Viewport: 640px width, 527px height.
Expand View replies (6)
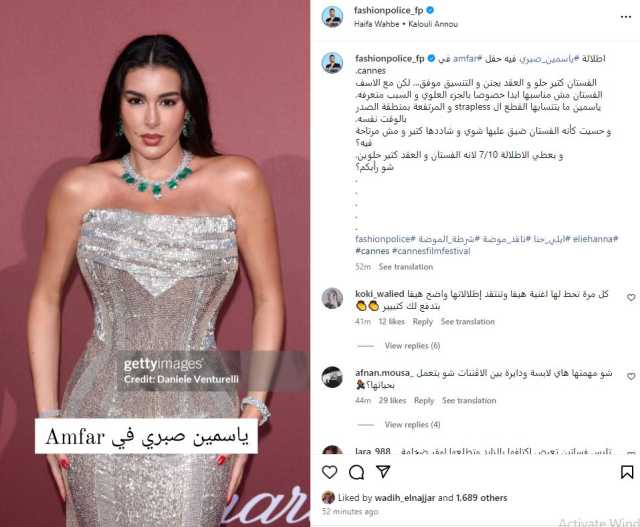412,346
